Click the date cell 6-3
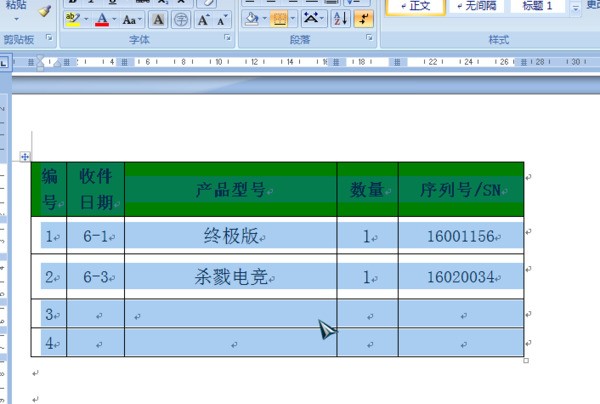 [96, 277]
